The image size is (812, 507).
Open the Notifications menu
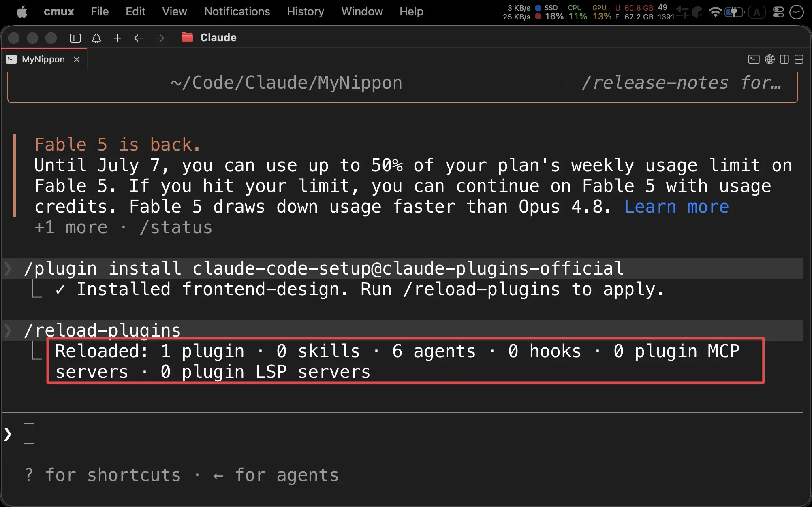coord(237,11)
